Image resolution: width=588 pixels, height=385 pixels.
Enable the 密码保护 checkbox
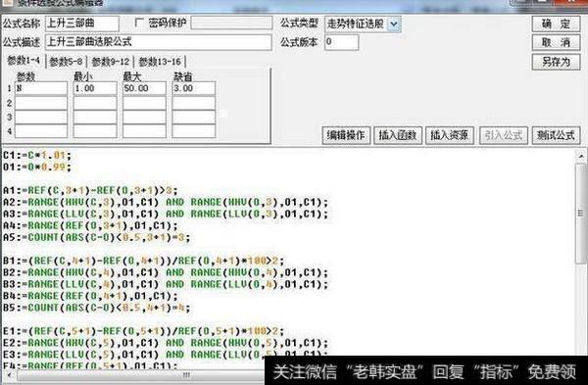(139, 24)
